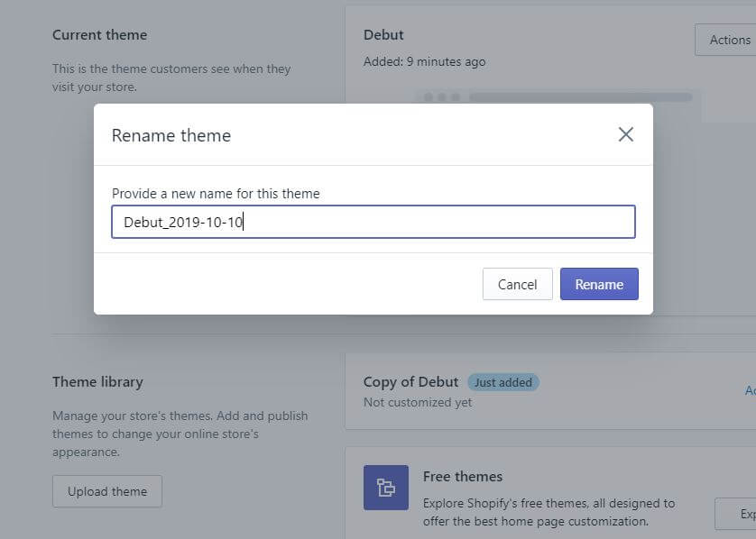Click the Upload theme button

pos(107,491)
